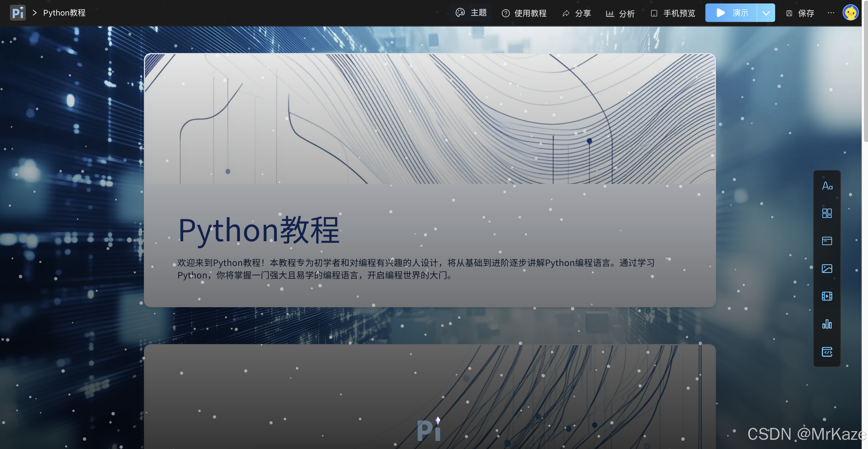This screenshot has height=449, width=868.
Task: Open the user avatar menu
Action: [x=850, y=13]
